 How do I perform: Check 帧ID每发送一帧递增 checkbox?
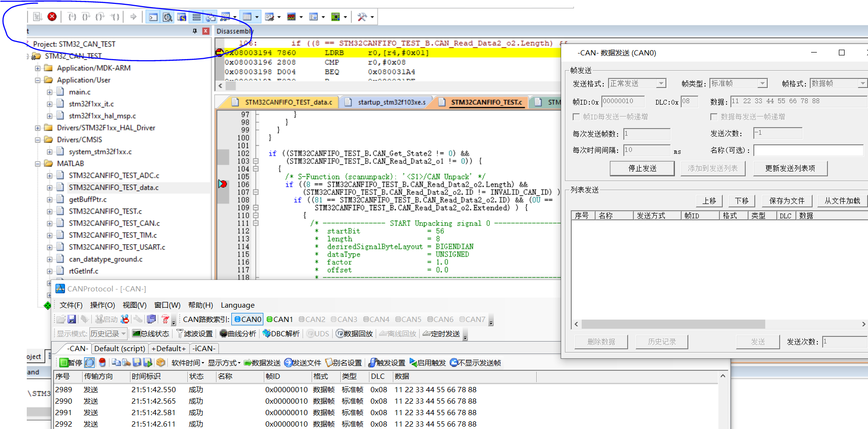[x=576, y=117]
